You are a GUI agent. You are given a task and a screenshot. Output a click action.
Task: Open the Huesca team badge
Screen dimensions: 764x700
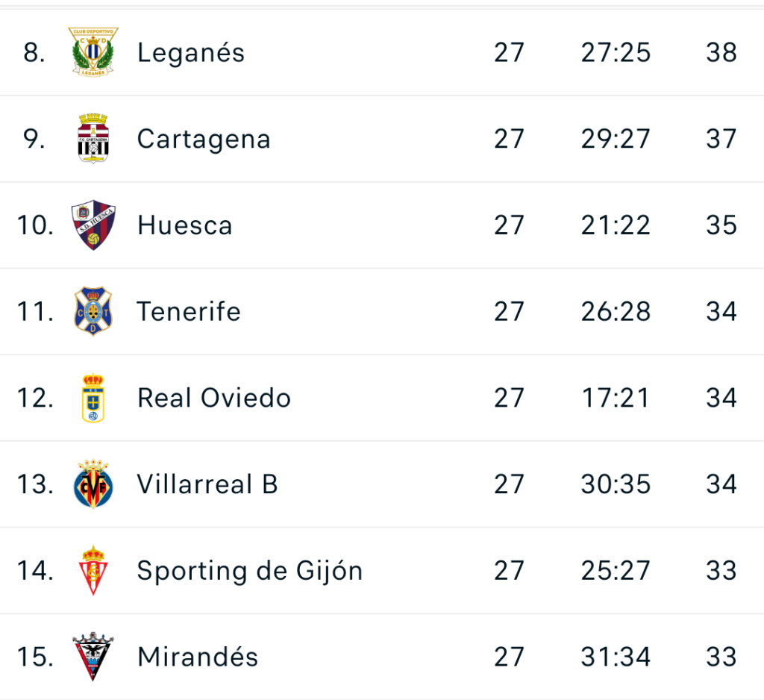pyautogui.click(x=93, y=225)
